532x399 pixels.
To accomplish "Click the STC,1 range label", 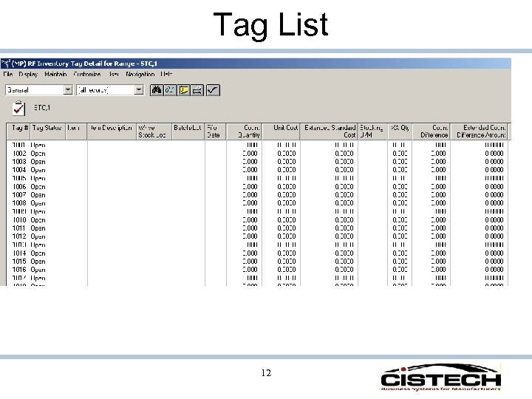I will coord(42,108).
